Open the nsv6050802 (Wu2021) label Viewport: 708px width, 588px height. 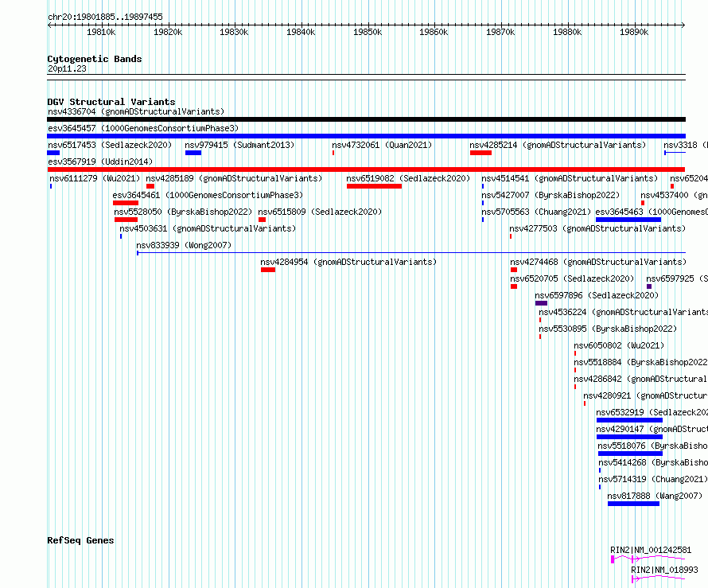[619, 345]
